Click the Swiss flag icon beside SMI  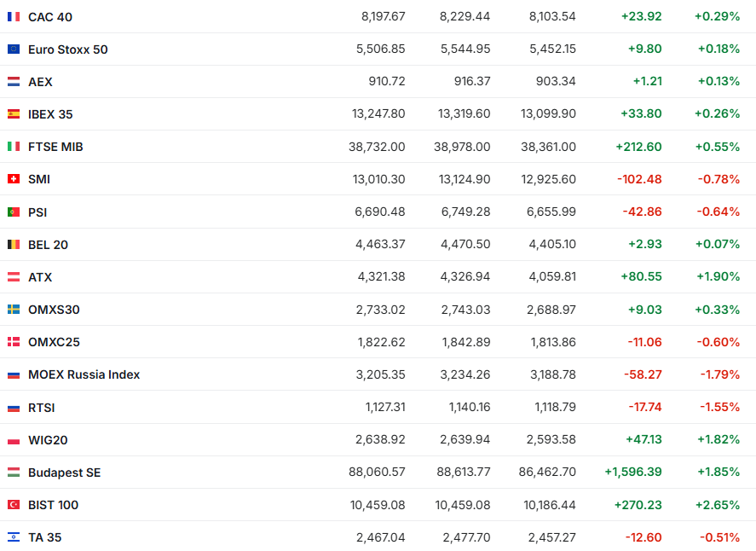click(14, 179)
